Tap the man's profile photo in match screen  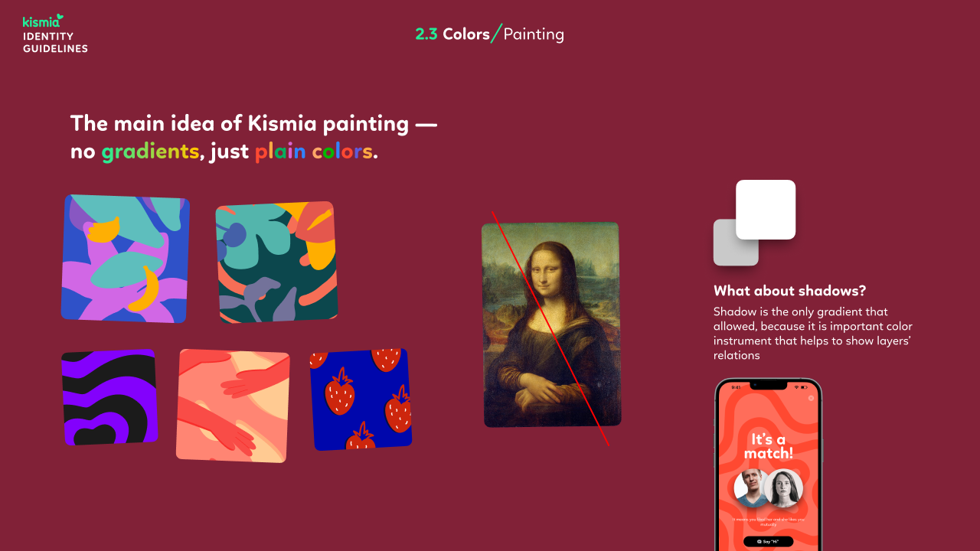coord(753,488)
